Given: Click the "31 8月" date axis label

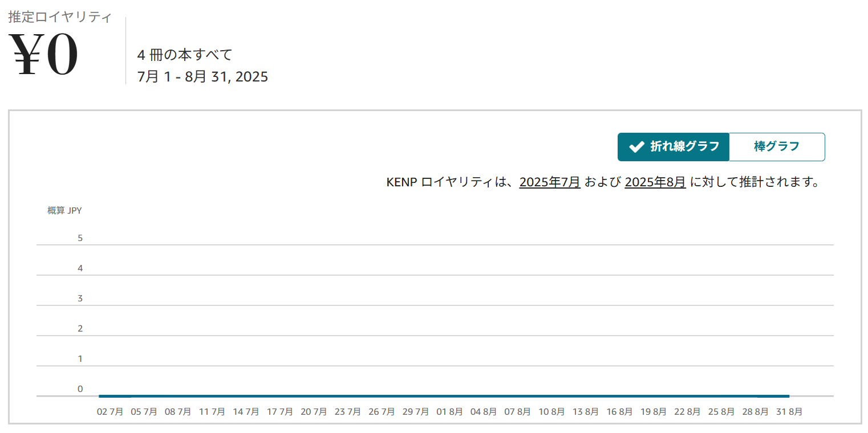Looking at the screenshot, I should 788,412.
